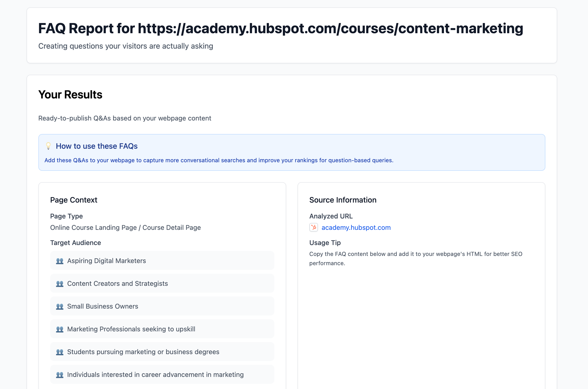
Task: Click the 'How to use these FAQs' heading
Action: click(97, 146)
